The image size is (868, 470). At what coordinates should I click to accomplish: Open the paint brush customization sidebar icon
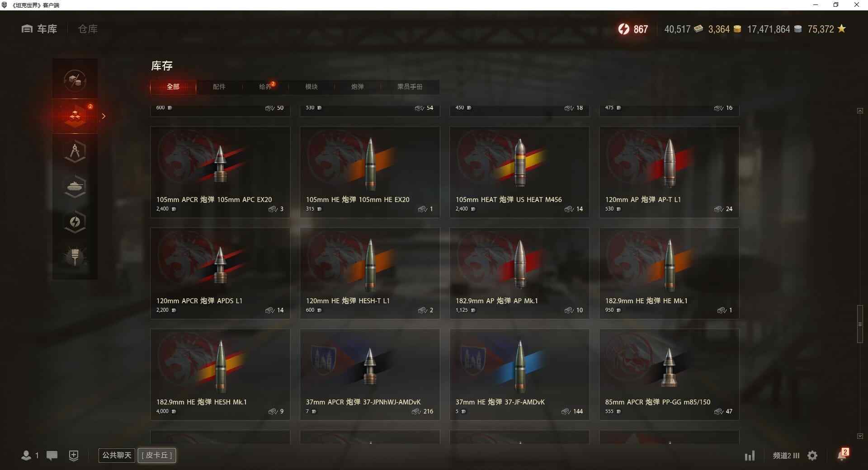75,257
